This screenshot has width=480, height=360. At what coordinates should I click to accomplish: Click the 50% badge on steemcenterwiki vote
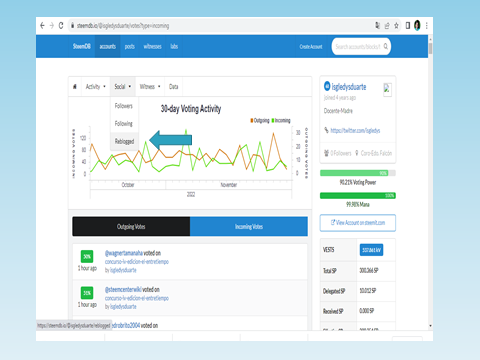[x=87, y=293]
